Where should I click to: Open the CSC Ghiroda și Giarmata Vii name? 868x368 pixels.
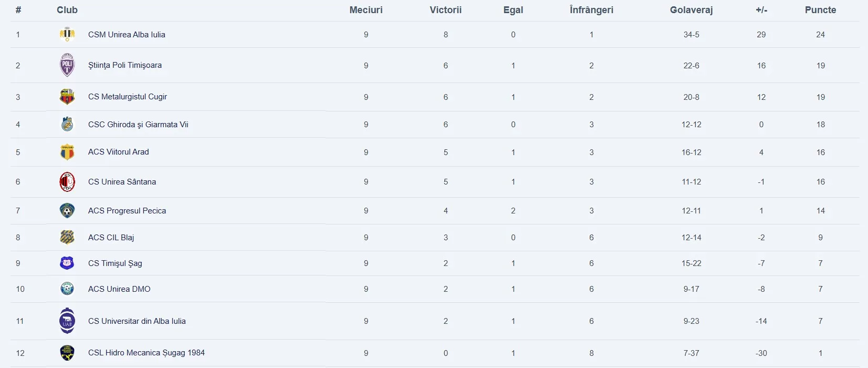pos(138,125)
